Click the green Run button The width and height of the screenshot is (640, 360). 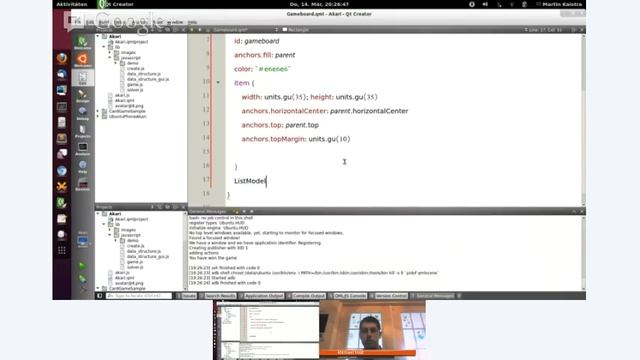(82, 265)
